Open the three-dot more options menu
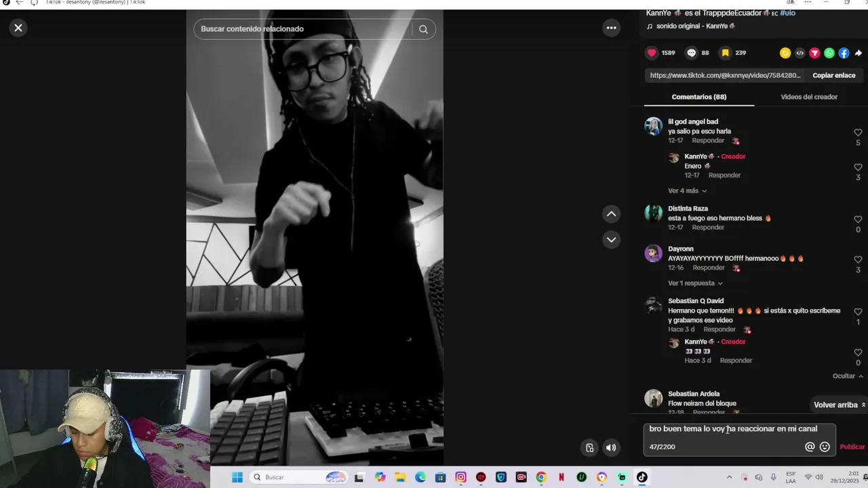868x488 pixels. click(x=611, y=28)
